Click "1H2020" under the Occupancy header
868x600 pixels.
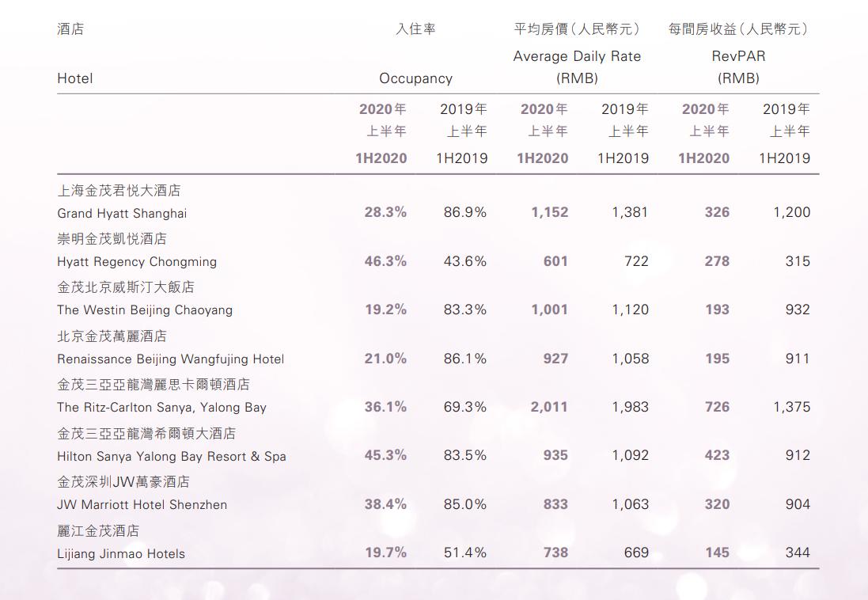(381, 158)
